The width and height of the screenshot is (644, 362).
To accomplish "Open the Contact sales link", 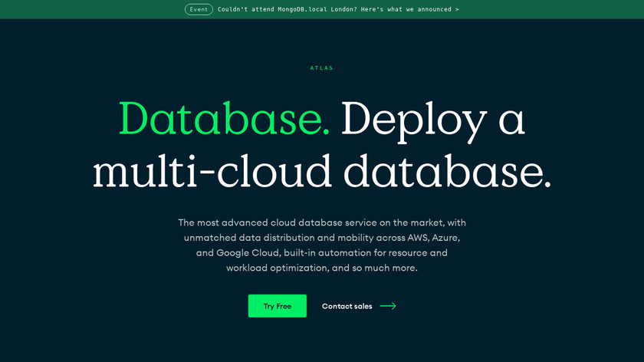I will click(347, 306).
